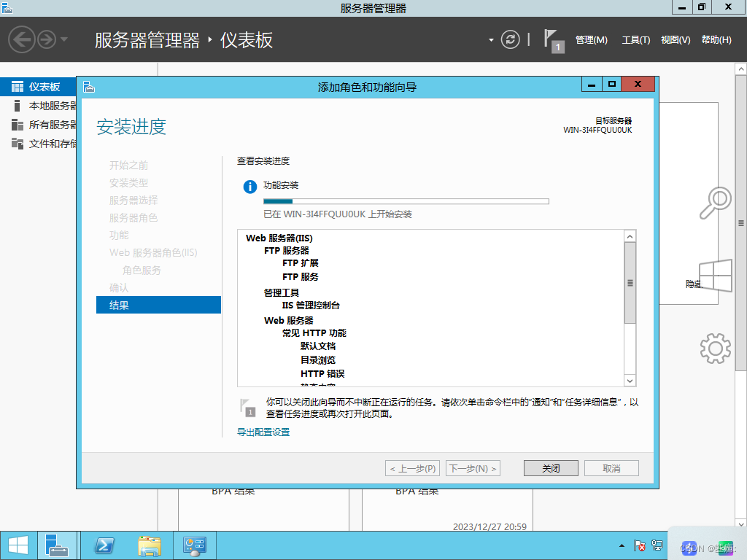The image size is (747, 560).
Task: Click the gear icon in dashboard
Action: 715,349
